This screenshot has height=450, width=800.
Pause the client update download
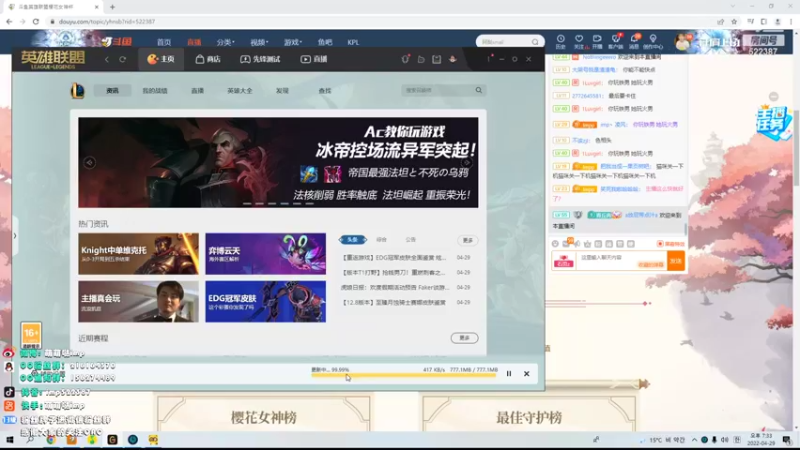click(509, 373)
